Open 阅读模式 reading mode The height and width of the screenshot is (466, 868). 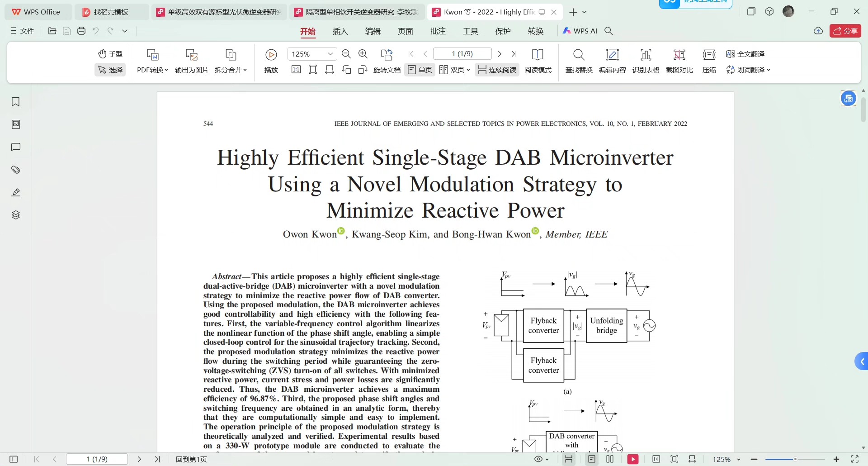point(538,60)
